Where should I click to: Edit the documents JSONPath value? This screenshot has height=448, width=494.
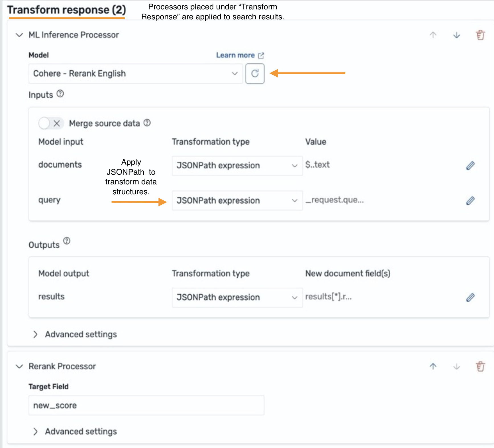470,165
